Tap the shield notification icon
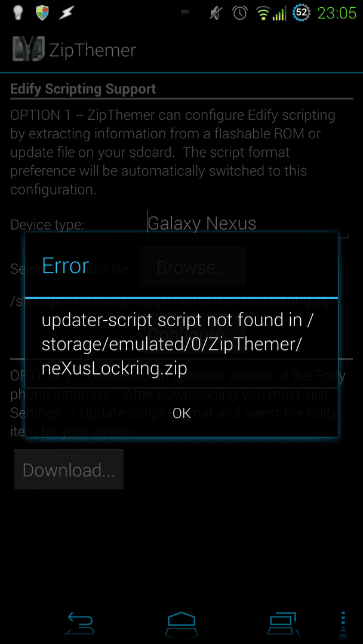The height and width of the screenshot is (644, 363). coord(42,13)
